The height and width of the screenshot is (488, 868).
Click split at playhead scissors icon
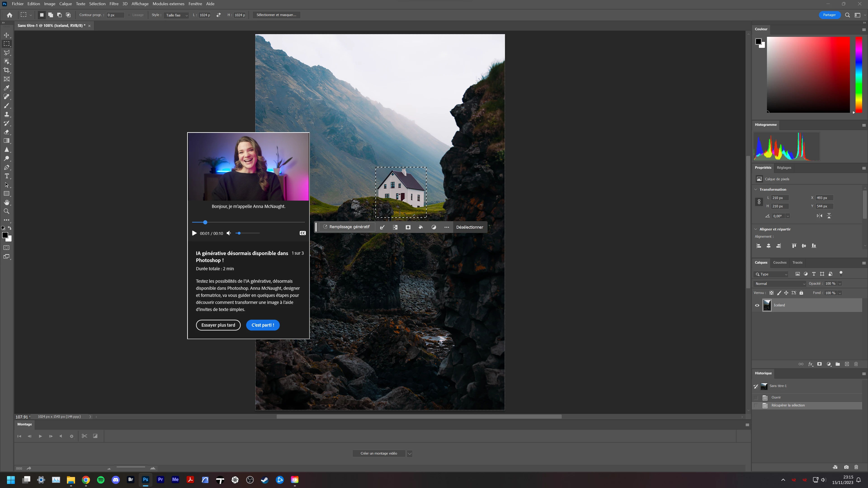point(84,436)
